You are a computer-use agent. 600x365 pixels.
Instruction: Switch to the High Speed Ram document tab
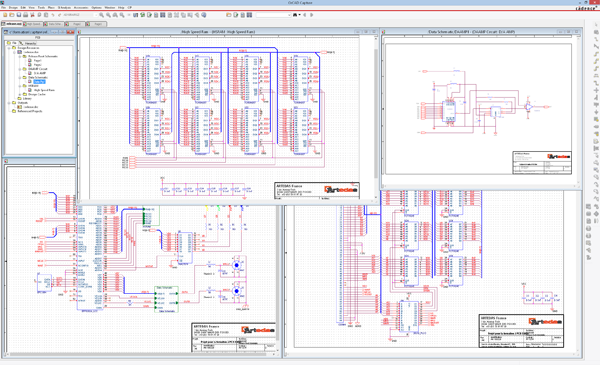coord(34,24)
